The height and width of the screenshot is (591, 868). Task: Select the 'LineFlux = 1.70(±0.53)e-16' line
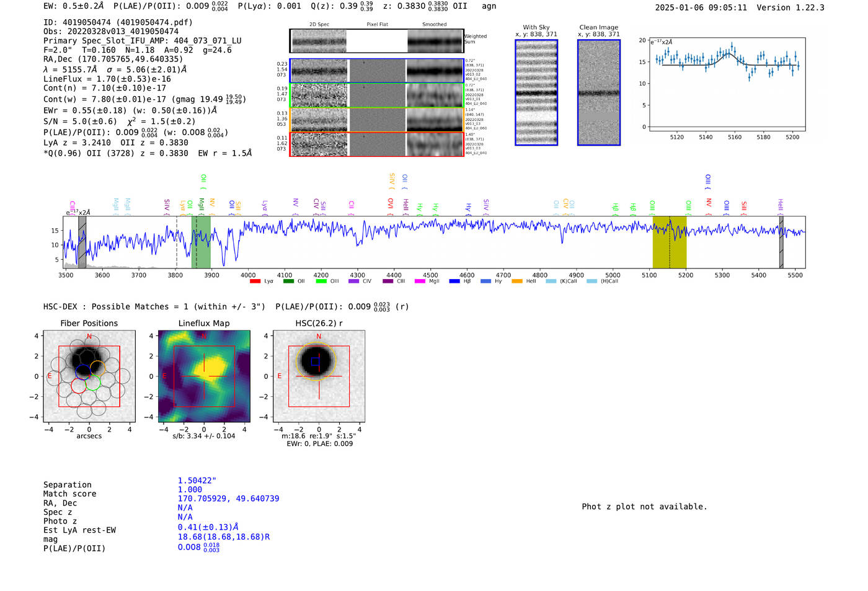[107, 79]
